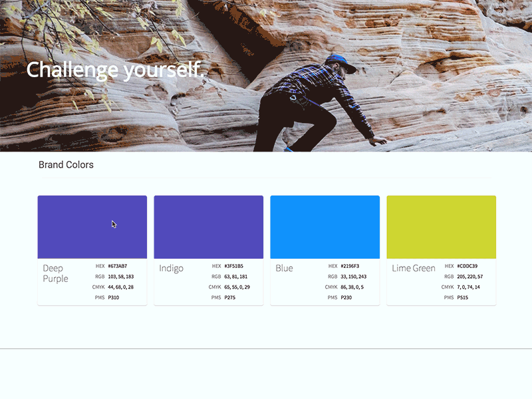Click the HEX value #2196F3
The width and height of the screenshot is (532, 399).
coord(352,265)
